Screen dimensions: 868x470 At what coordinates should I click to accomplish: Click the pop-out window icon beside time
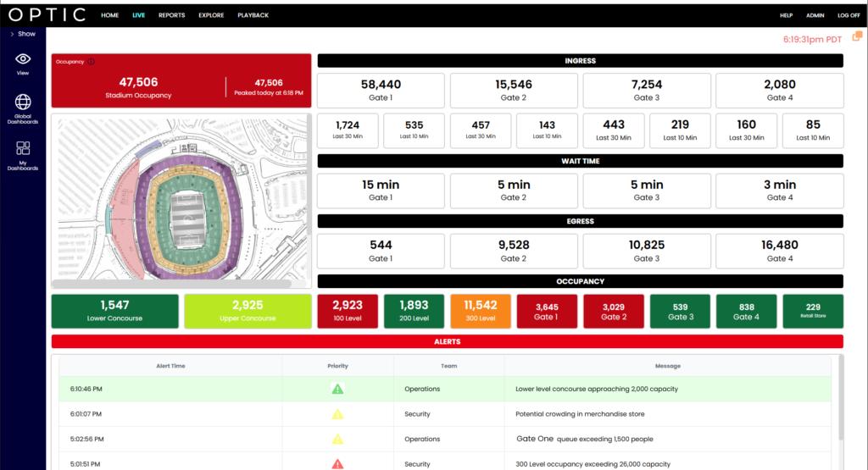tap(857, 36)
